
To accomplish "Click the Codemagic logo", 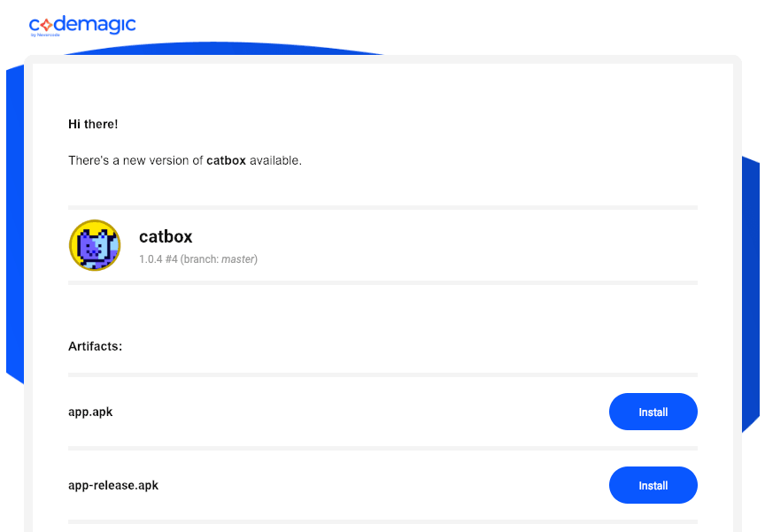I will (x=82, y=24).
